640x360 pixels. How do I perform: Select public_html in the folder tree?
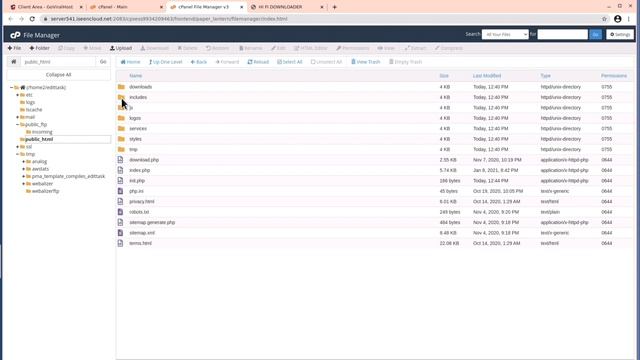coord(39,139)
